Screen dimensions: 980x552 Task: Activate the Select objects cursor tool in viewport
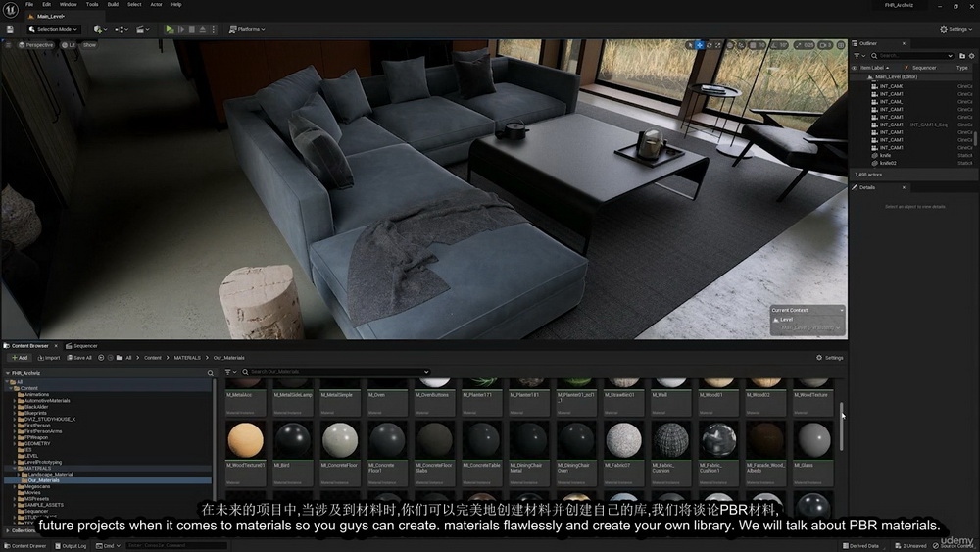point(690,45)
